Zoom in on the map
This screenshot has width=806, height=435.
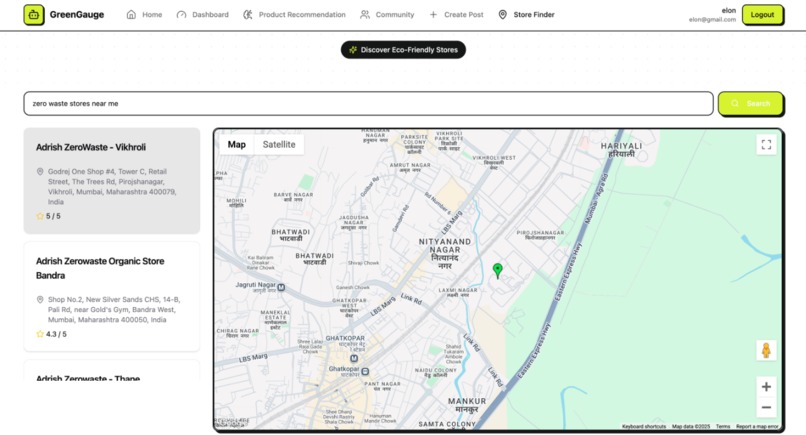[766, 387]
